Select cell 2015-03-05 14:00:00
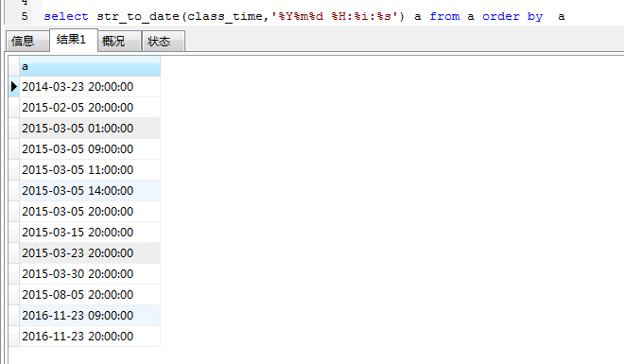624x364 pixels. point(90,191)
